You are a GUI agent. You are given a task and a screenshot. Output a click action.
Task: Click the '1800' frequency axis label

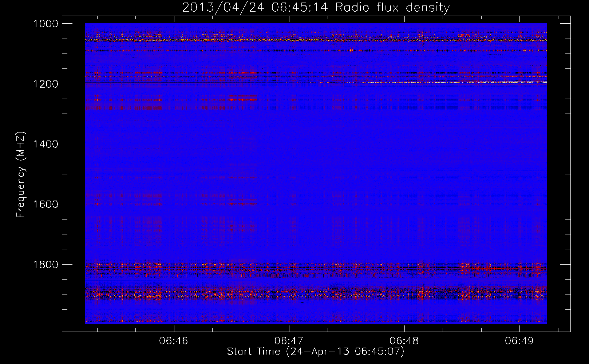point(46,265)
